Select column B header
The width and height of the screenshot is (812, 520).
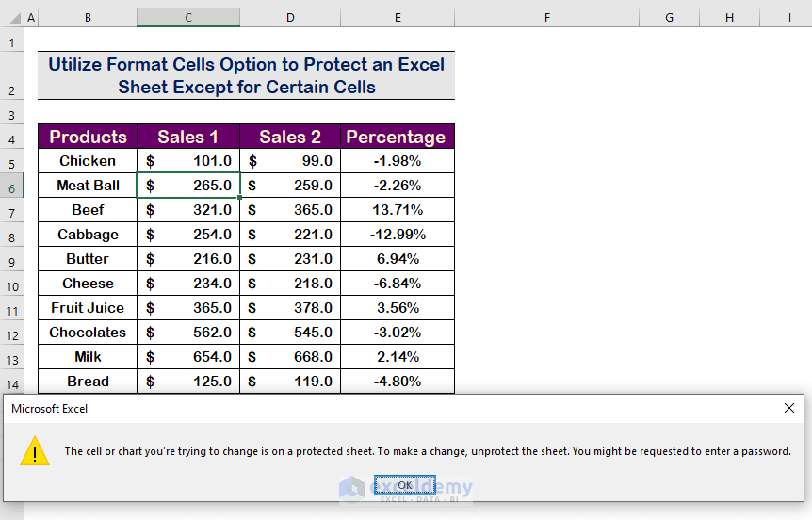pos(88,17)
